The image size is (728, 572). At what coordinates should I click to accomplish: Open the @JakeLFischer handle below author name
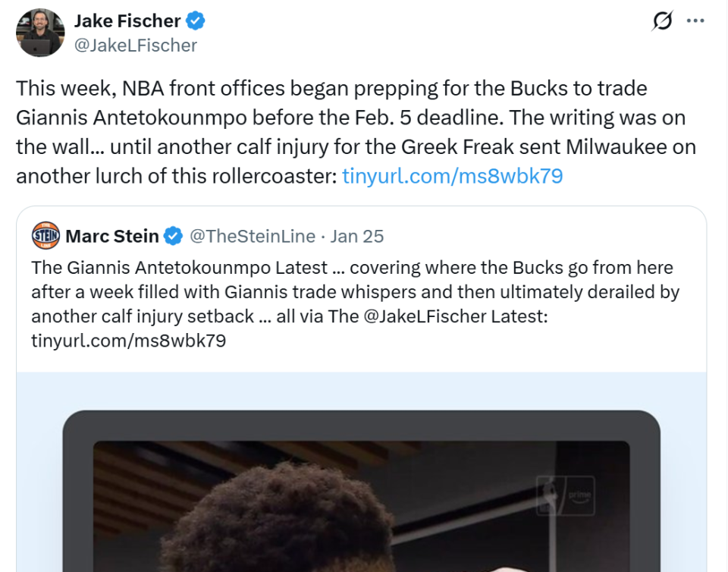point(135,46)
